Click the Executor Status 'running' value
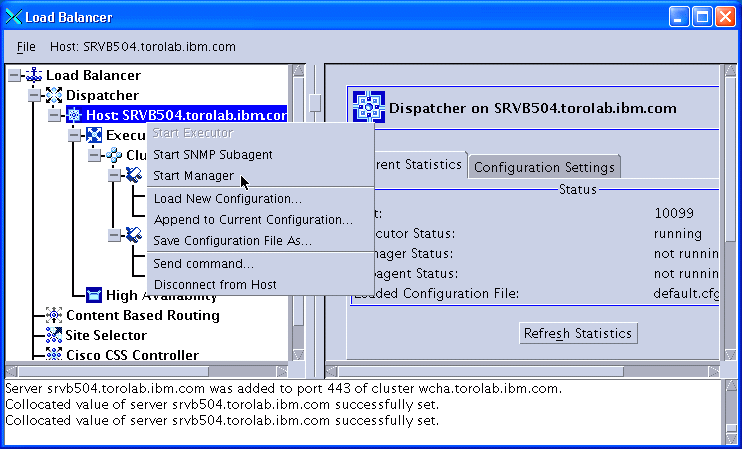 [x=678, y=234]
